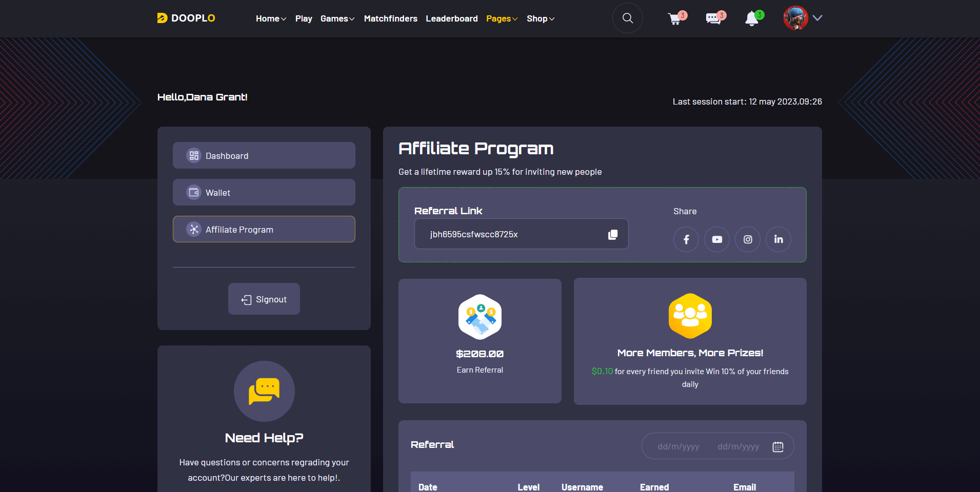Open the shopping cart icon
980x492 pixels.
pyautogui.click(x=675, y=19)
